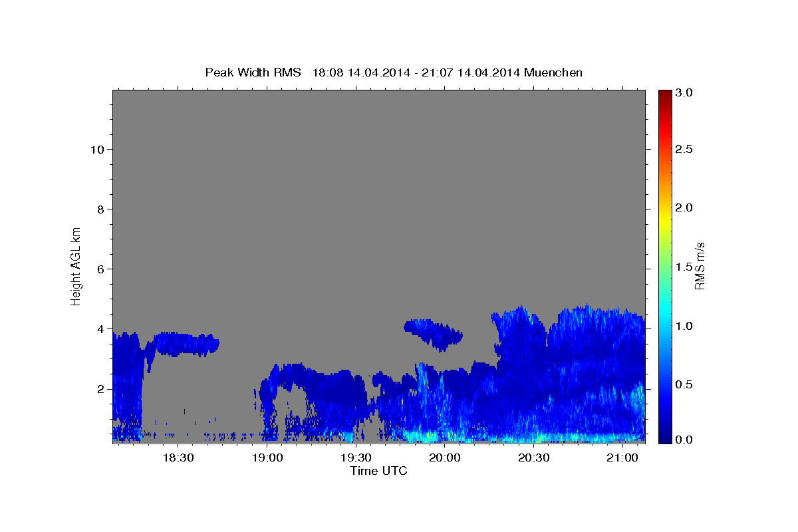Viewport: 798px width, 532px height.
Task: Click the height tick label 8
Action: (100, 209)
